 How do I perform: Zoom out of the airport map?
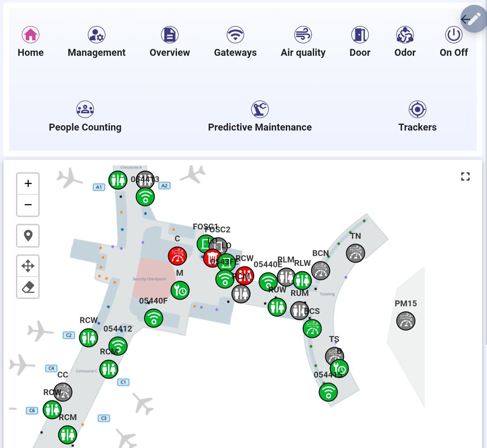(28, 205)
